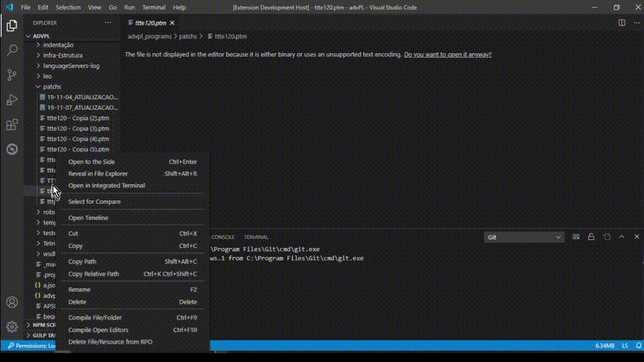Open the Selection menu
The height and width of the screenshot is (362, 644).
pos(68,8)
